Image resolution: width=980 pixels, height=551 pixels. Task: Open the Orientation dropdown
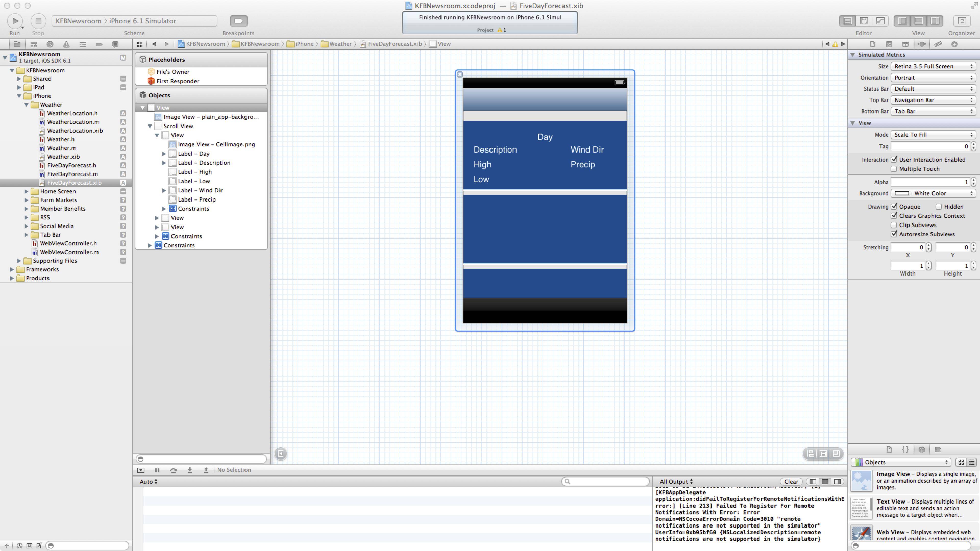(933, 78)
